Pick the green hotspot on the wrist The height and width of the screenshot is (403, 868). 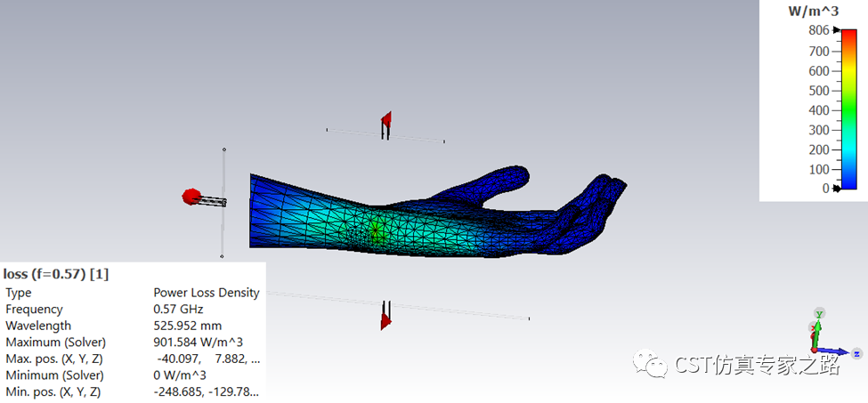tap(377, 231)
